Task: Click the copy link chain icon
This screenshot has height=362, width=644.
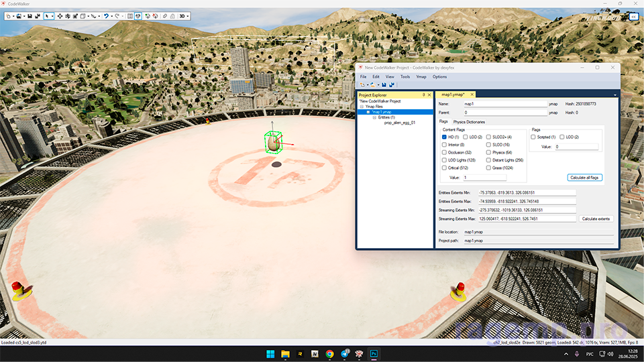Action: [165, 16]
